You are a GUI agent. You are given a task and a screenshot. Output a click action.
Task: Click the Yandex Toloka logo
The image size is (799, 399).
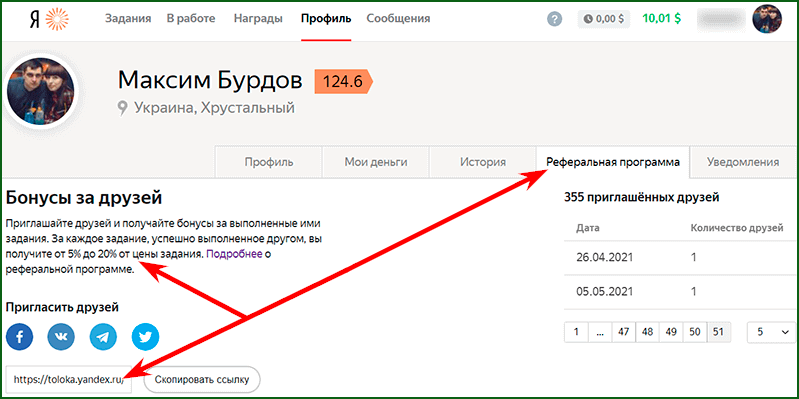pos(48,19)
